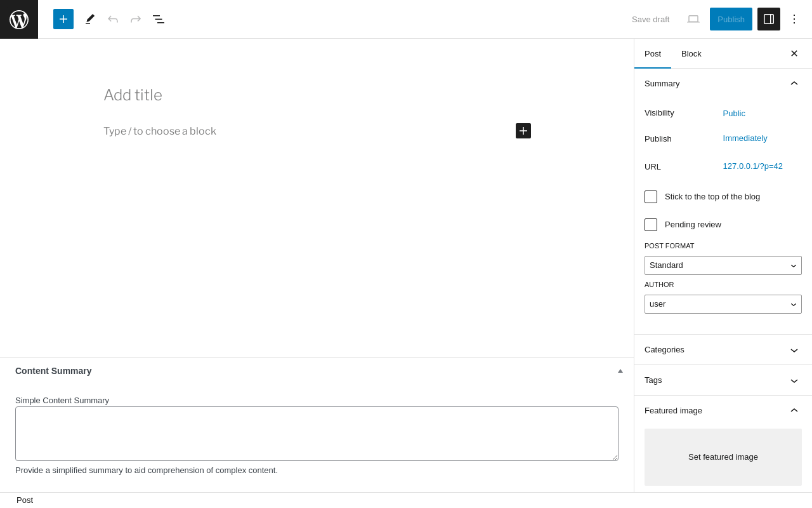This screenshot has width=812, height=508.
Task: Expand the Categories panel
Action: click(x=723, y=350)
